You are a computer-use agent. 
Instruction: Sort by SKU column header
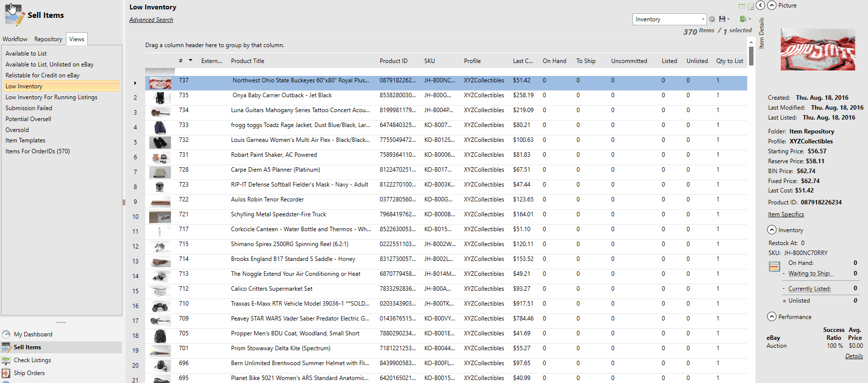pyautogui.click(x=429, y=61)
